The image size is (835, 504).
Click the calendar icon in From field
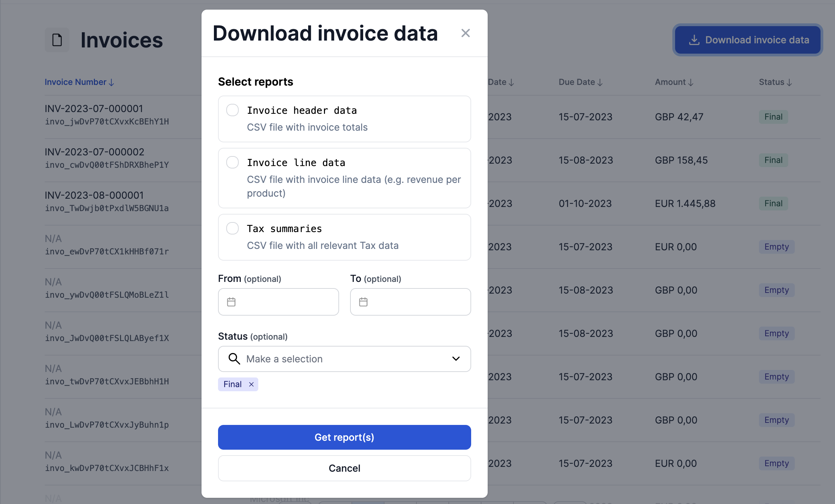231,302
